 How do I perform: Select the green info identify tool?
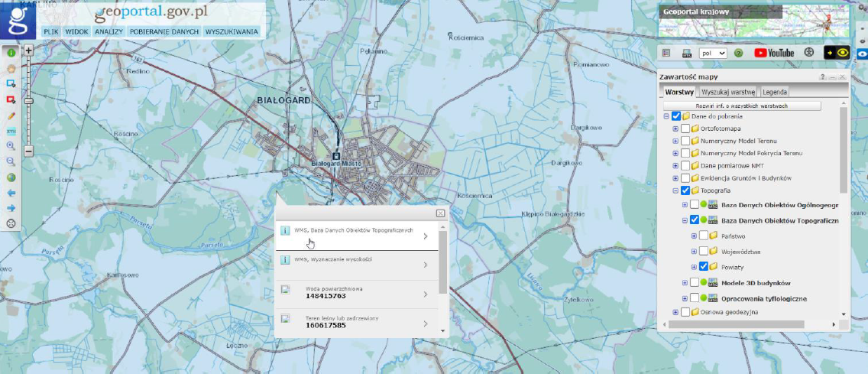(11, 54)
